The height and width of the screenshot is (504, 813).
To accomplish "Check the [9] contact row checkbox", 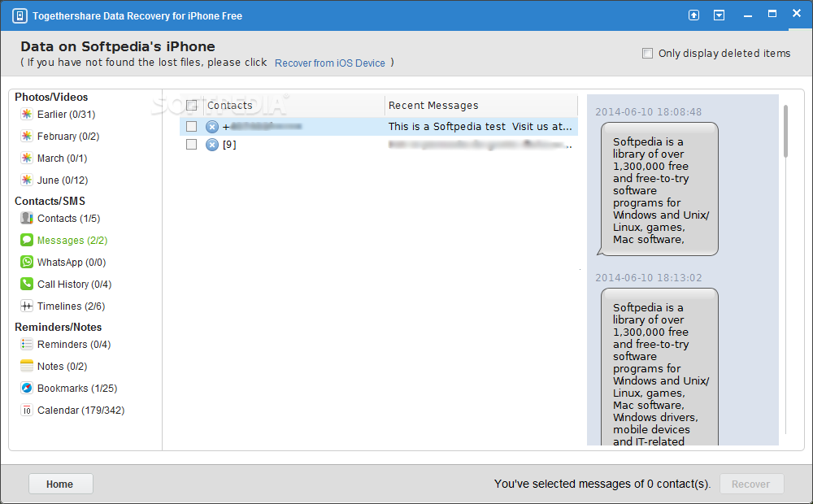I will coord(191,144).
